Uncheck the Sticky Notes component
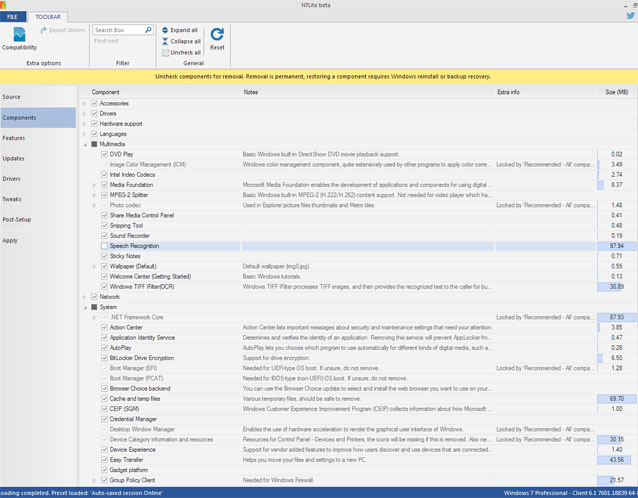 pyautogui.click(x=104, y=256)
